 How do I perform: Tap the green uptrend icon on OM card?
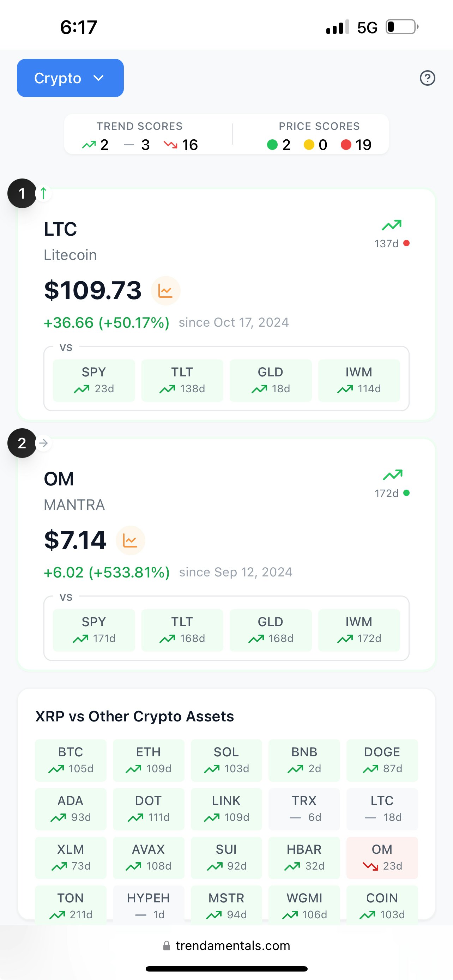click(393, 475)
